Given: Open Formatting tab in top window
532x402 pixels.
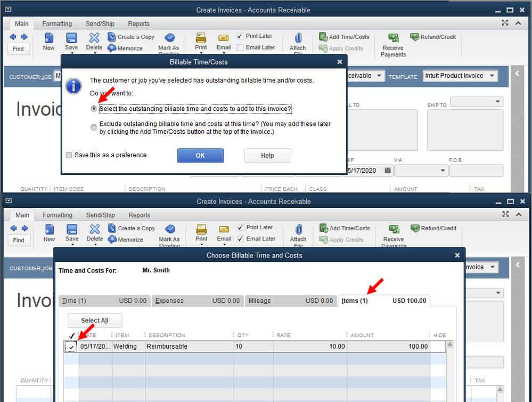Looking at the screenshot, I should (x=57, y=24).
